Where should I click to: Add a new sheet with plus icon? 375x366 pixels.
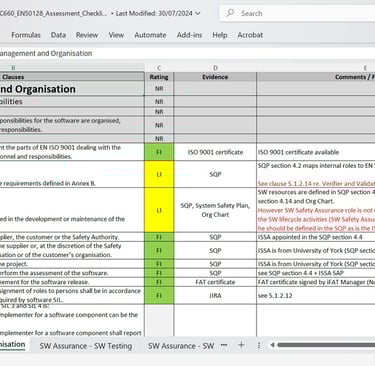pos(241,345)
